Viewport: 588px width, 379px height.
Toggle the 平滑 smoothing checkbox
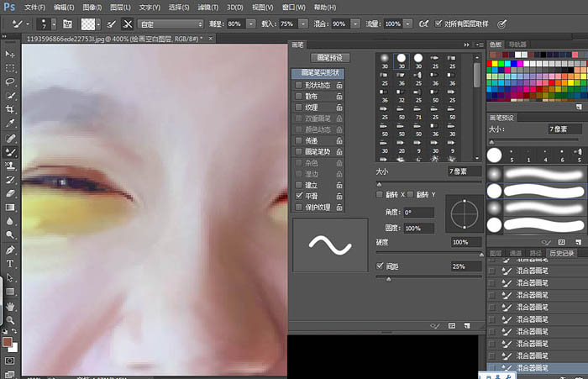pos(299,196)
